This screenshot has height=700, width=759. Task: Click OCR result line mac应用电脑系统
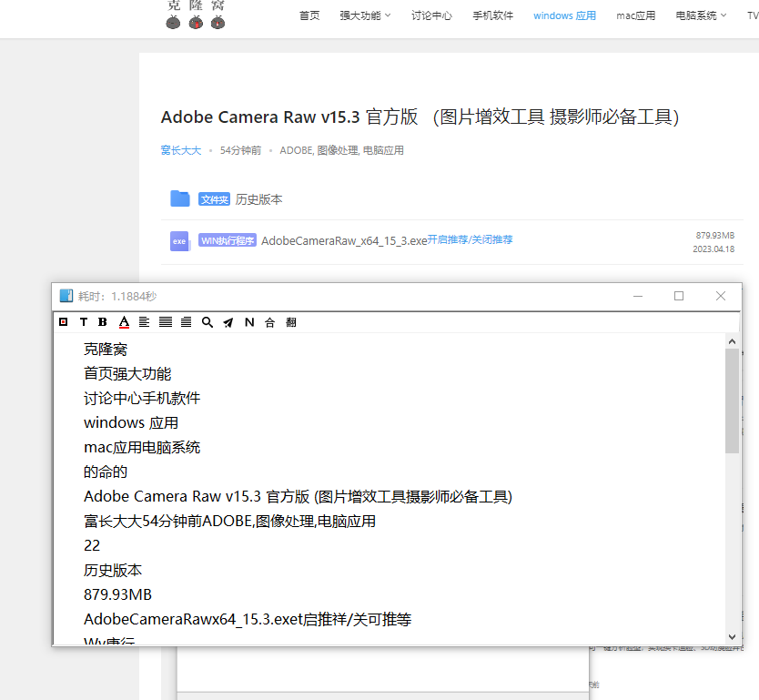(142, 447)
